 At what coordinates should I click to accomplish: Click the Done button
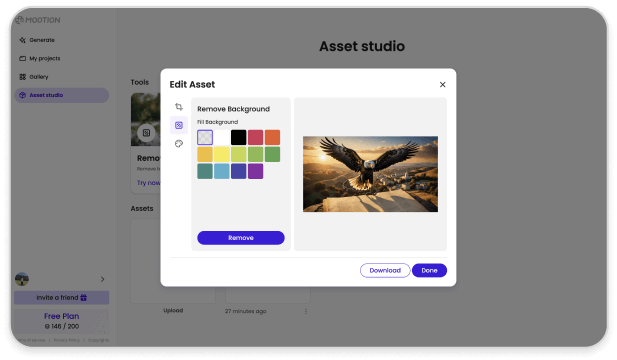[429, 270]
